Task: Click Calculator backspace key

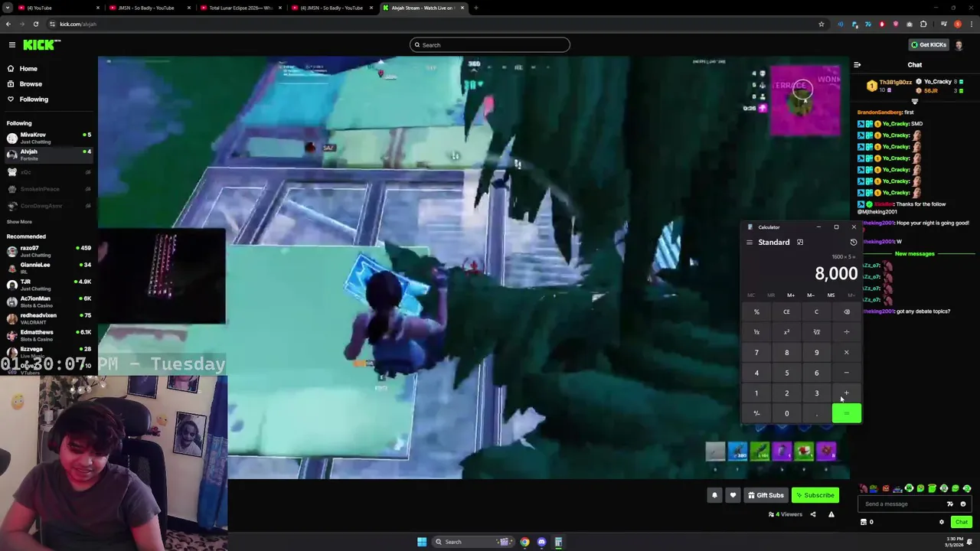Action: [x=847, y=312]
